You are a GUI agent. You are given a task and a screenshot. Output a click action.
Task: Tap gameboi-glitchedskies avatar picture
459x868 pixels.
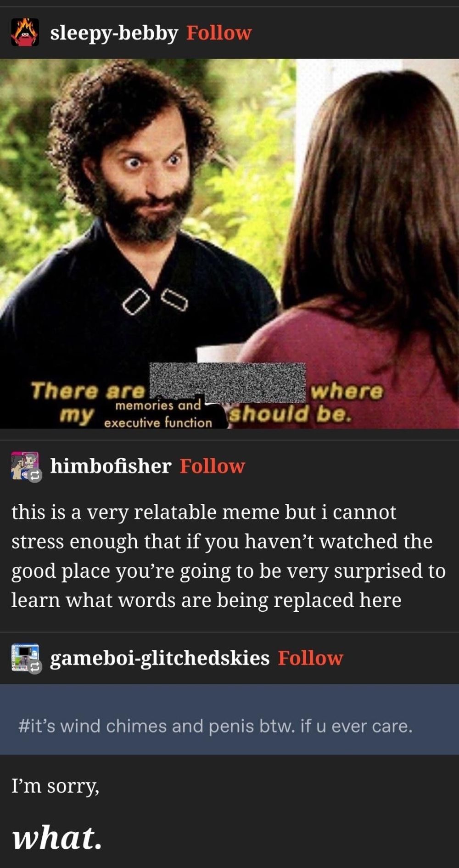coord(25,657)
